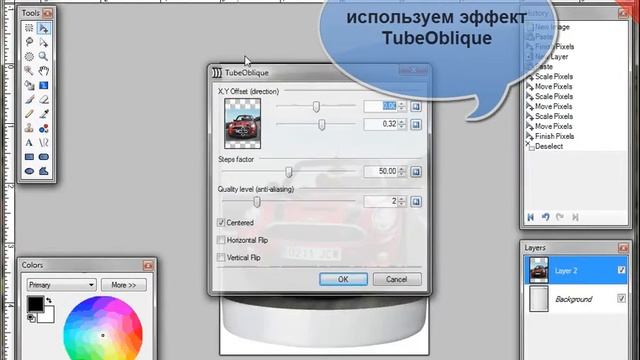This screenshot has height=360, width=640.
Task: Click the History undo arrow
Action: point(545,217)
